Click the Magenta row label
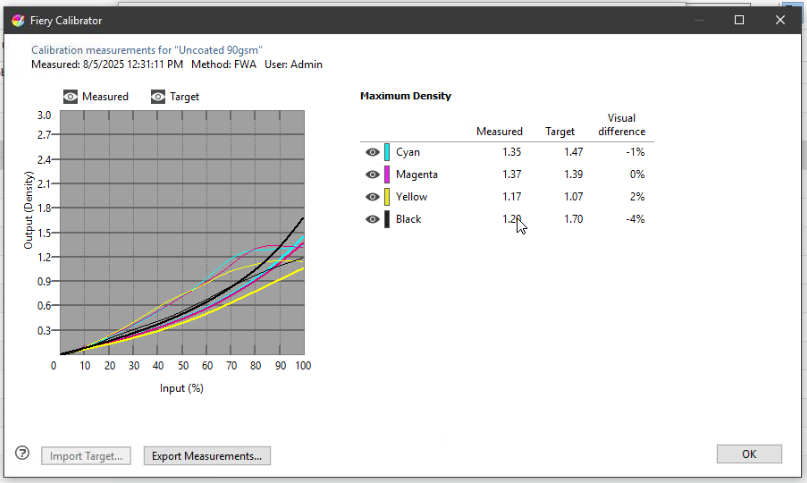The height and width of the screenshot is (483, 807). 416,175
